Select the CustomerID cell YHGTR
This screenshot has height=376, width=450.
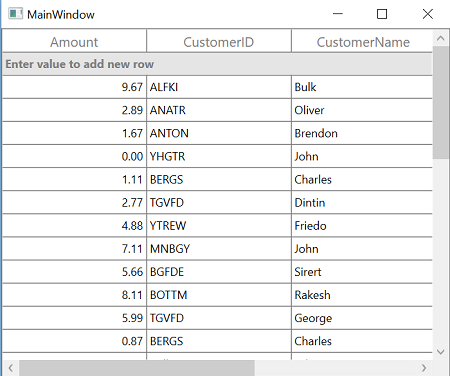coord(219,156)
